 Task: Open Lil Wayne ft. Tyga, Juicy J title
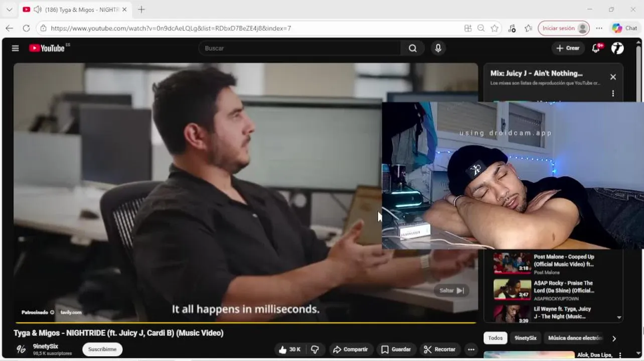tap(562, 312)
